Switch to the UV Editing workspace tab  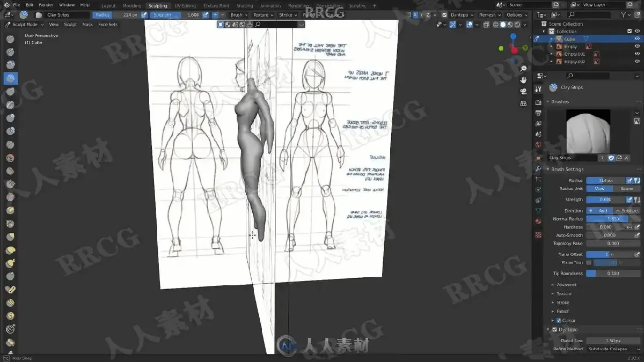point(185,5)
